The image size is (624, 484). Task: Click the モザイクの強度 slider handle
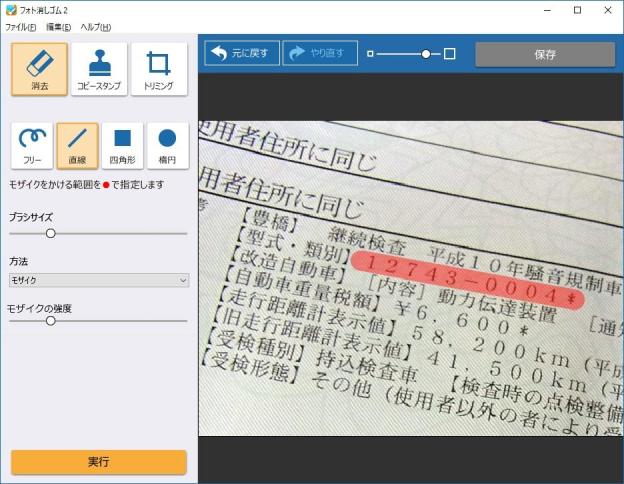point(51,321)
